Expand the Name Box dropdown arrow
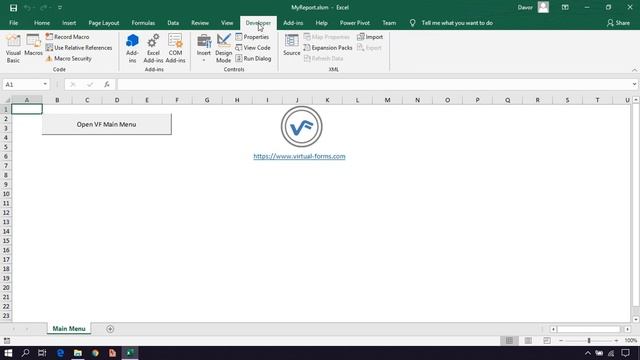 tap(45, 84)
